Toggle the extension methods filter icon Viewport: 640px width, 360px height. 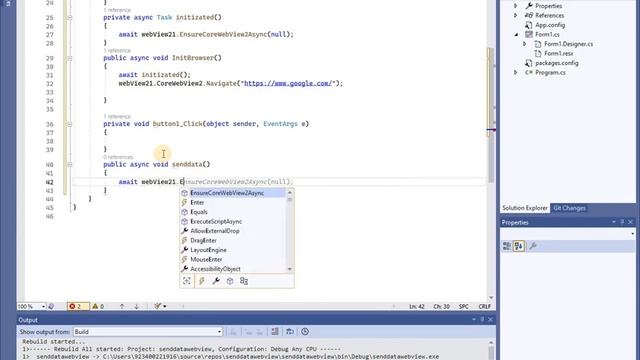click(x=244, y=281)
